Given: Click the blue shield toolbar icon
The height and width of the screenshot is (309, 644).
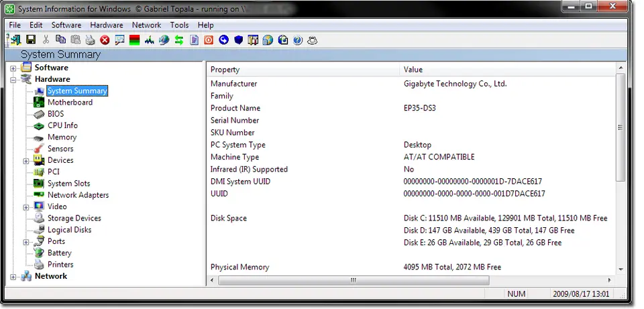Looking at the screenshot, I should tap(238, 40).
